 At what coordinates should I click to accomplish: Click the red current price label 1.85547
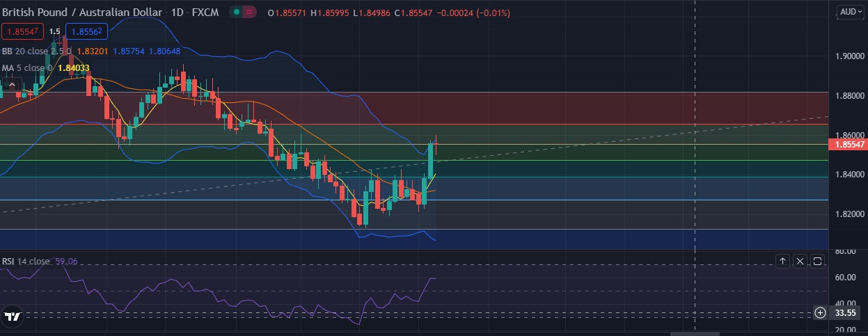[847, 145]
